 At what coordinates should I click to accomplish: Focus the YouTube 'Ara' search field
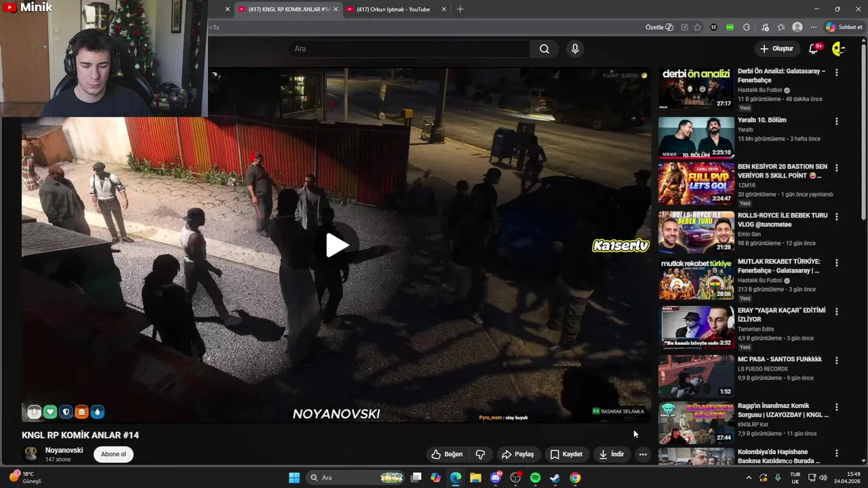pyautogui.click(x=409, y=49)
